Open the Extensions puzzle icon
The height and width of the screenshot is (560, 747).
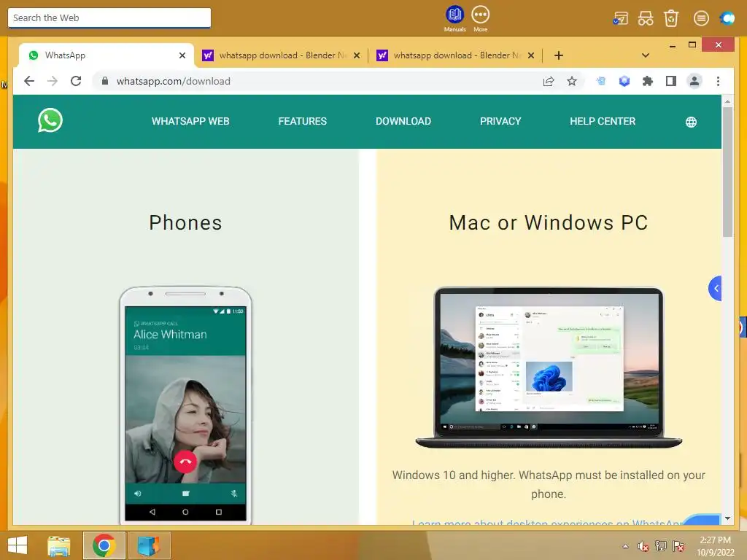coord(648,81)
